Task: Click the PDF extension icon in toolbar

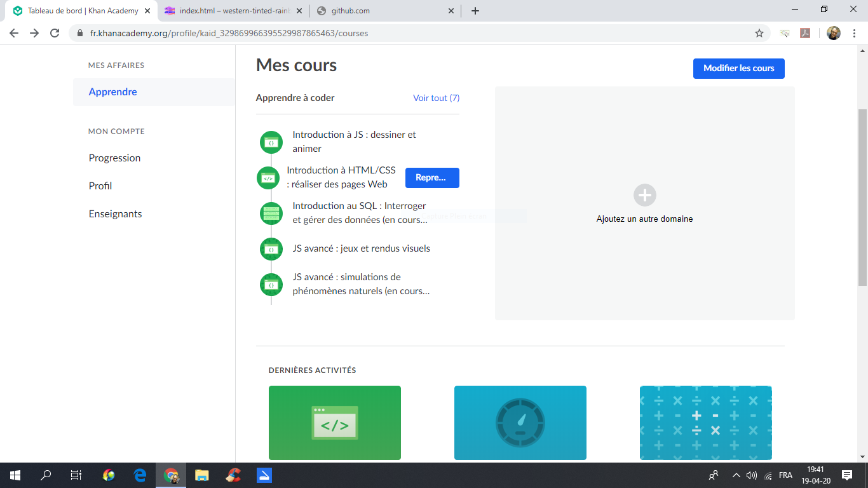Action: tap(805, 33)
